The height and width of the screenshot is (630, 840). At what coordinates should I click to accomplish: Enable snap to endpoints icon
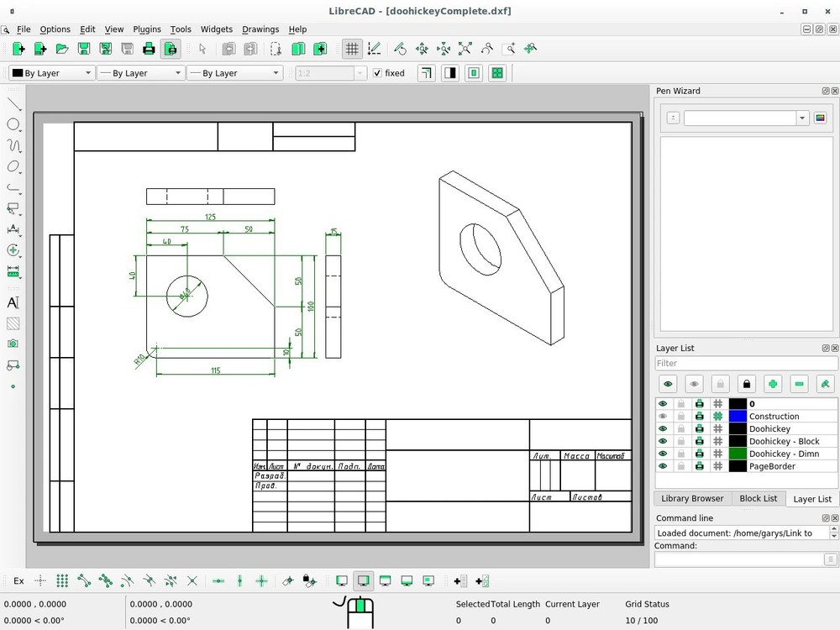click(83, 580)
